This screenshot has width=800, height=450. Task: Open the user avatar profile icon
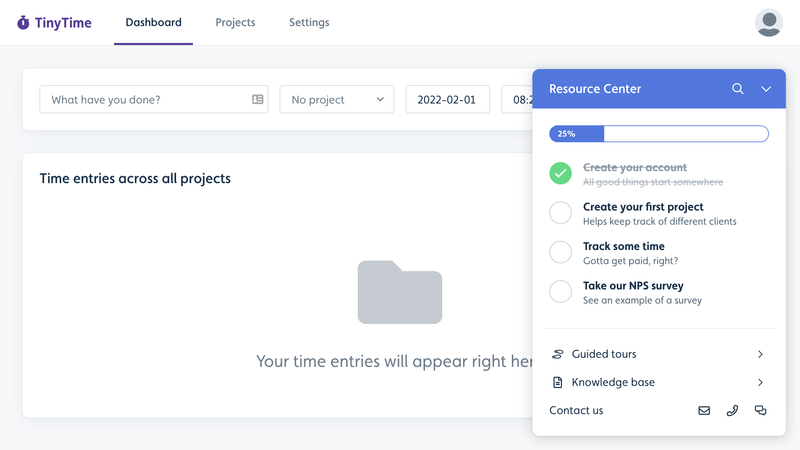click(x=768, y=23)
